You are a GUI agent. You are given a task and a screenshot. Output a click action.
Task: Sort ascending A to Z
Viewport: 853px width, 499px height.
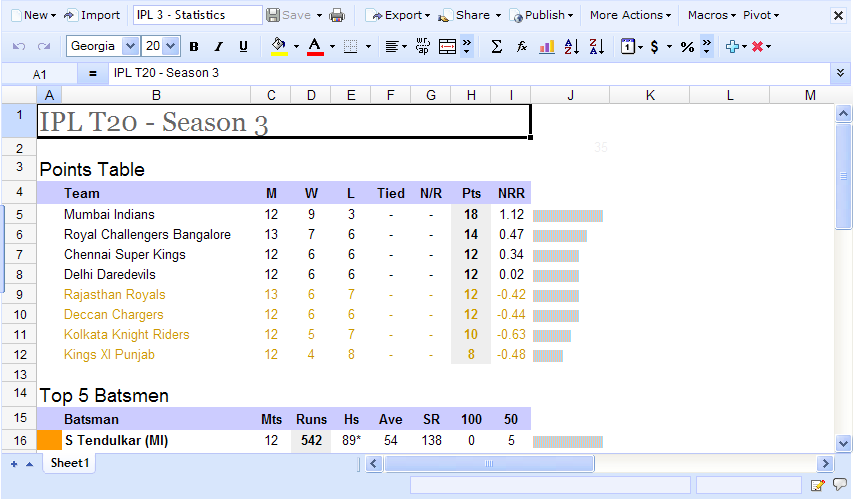pos(572,47)
